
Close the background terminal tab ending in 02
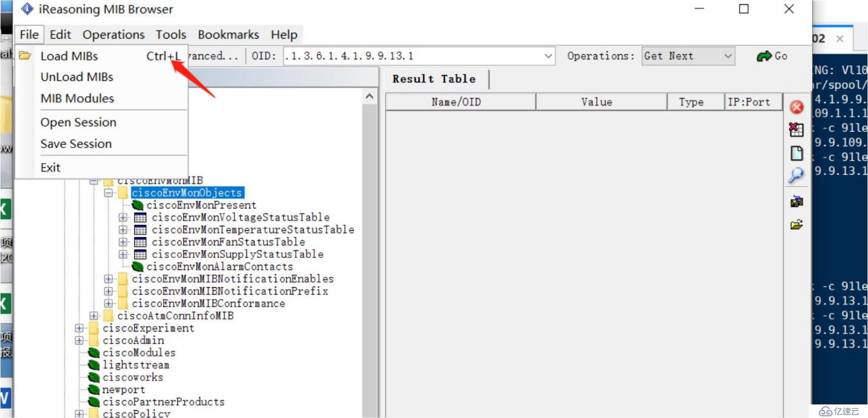tap(840, 39)
